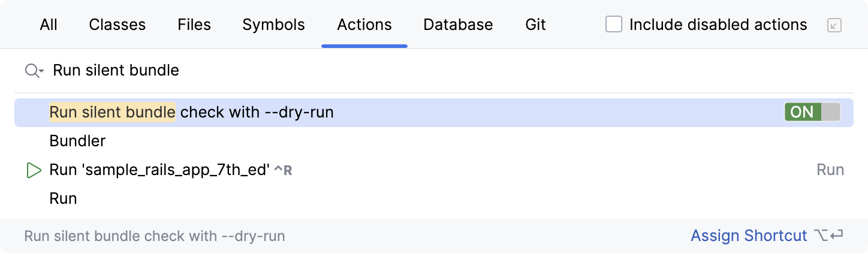This screenshot has height=253, width=868.
Task: Pick the plain Run entry in the results list
Action: (64, 198)
